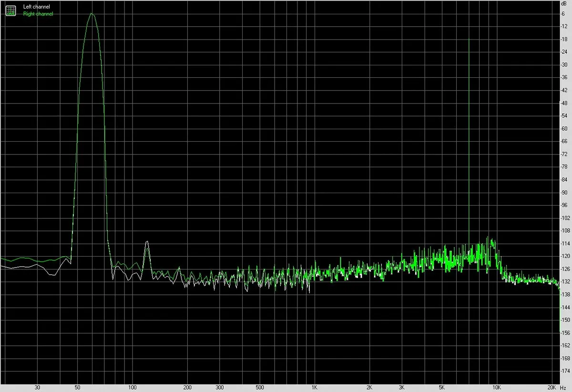The height and width of the screenshot is (392, 572).
Task: Click the -30 dB axis label
Action: point(564,65)
